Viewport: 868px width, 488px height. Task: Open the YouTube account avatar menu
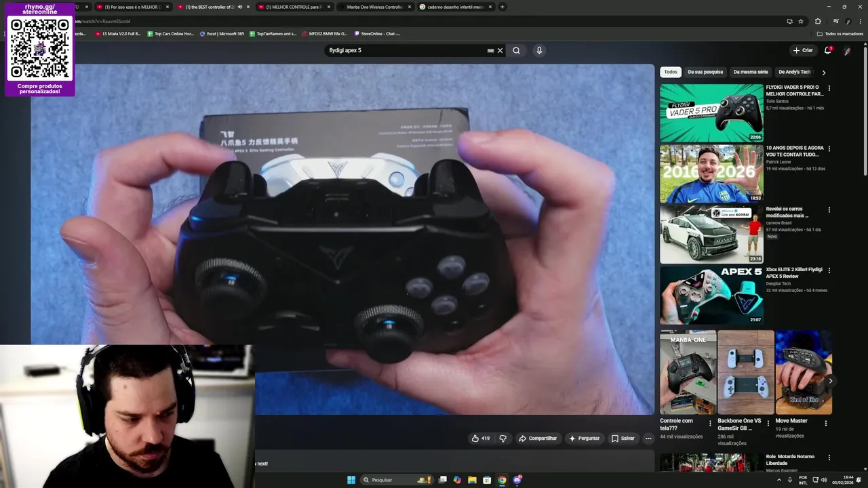(848, 50)
